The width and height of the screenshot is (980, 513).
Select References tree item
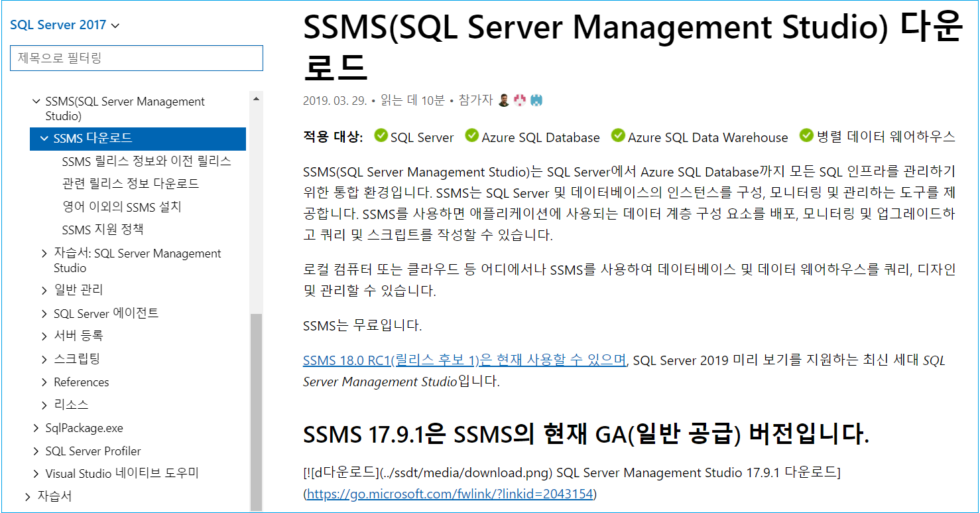coord(82,382)
